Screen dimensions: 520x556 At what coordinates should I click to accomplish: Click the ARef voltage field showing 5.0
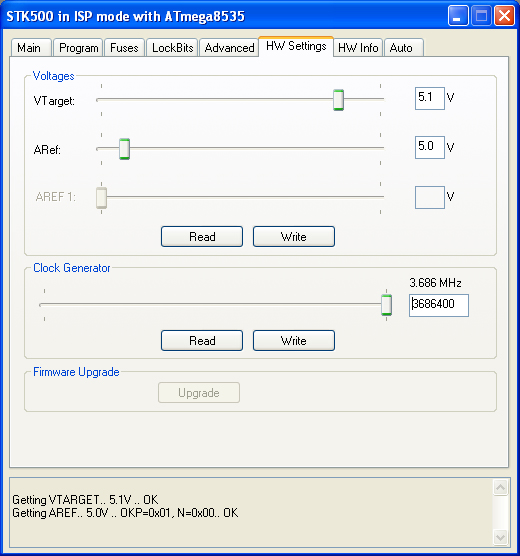pyautogui.click(x=430, y=147)
